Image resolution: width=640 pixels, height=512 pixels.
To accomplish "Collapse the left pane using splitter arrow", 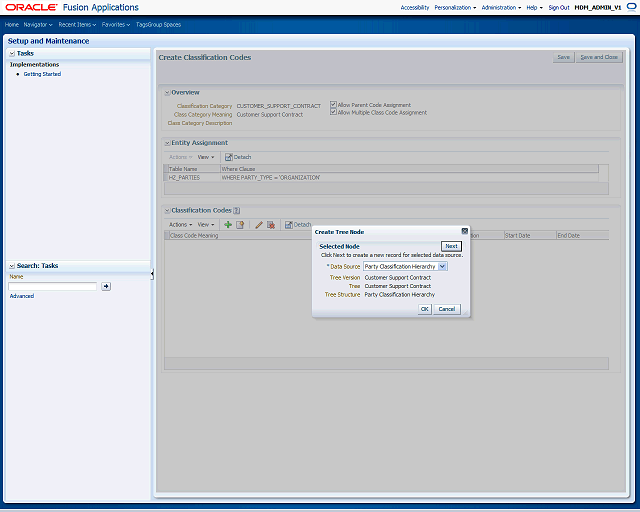I will click(152, 274).
